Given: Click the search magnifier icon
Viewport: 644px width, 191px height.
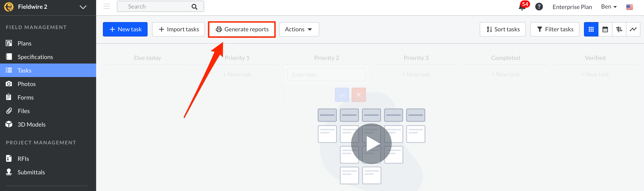Looking at the screenshot, I should [x=194, y=7].
